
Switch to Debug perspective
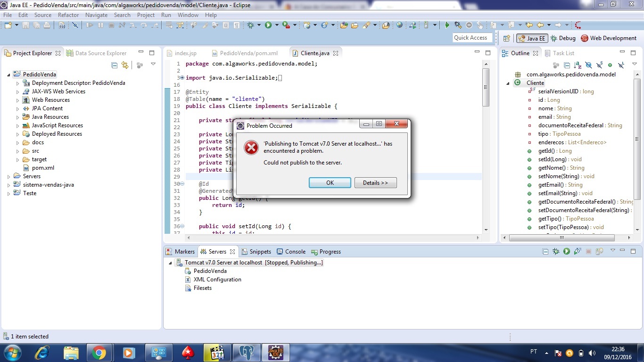(562, 38)
